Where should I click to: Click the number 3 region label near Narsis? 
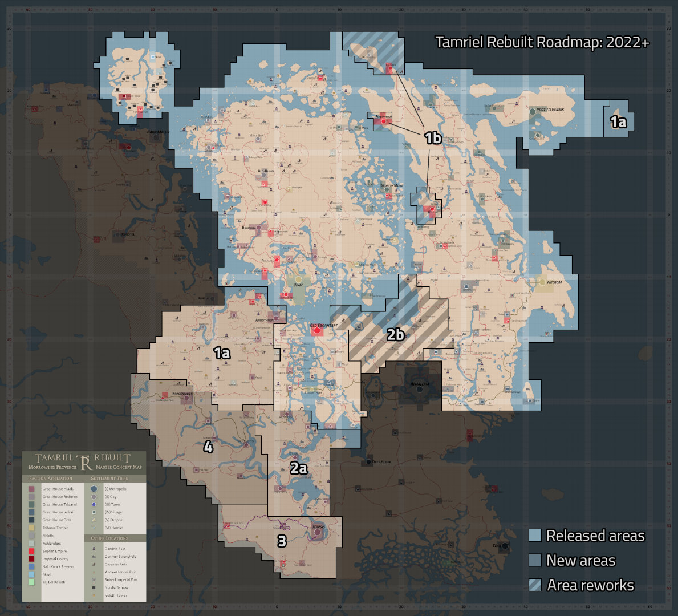(x=282, y=541)
